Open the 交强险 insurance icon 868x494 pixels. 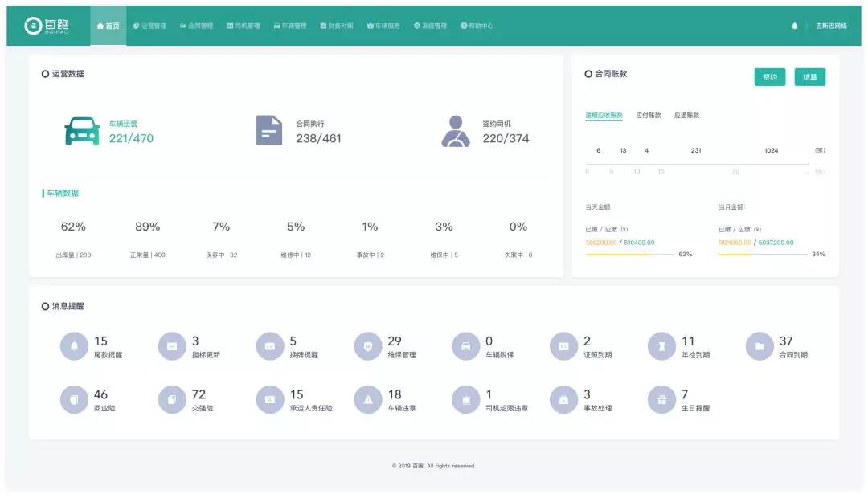[172, 399]
